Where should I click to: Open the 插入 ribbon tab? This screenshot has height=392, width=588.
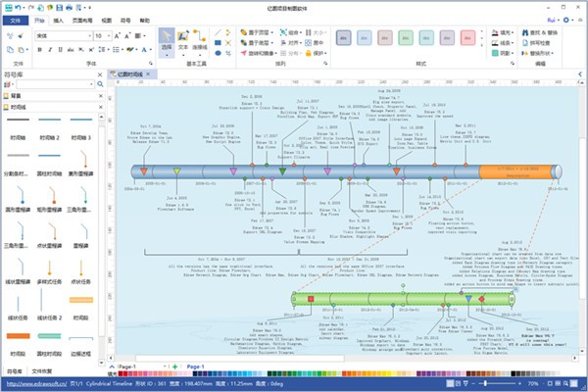pyautogui.click(x=60, y=19)
